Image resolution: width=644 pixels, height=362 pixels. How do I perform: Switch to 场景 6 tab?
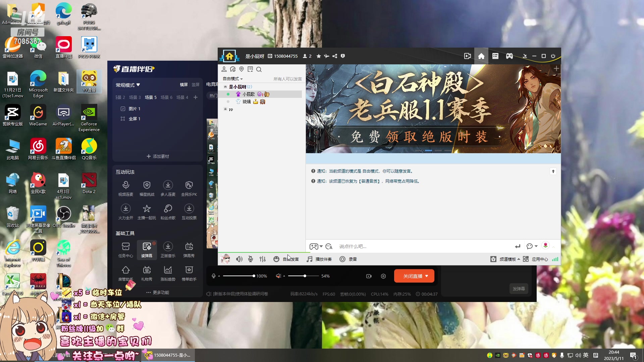pyautogui.click(x=166, y=98)
